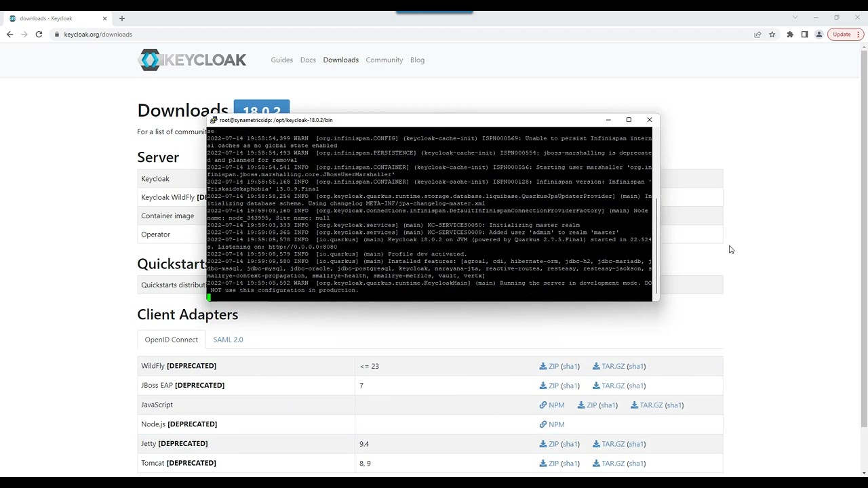Viewport: 868px width, 488px height.
Task: Reload the Keycloak downloads page
Action: click(39, 35)
